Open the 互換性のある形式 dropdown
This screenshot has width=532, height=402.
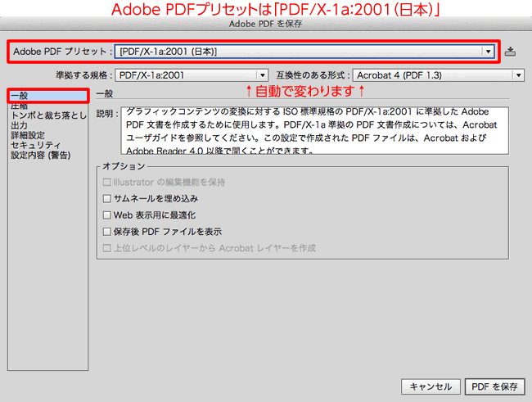(439, 75)
